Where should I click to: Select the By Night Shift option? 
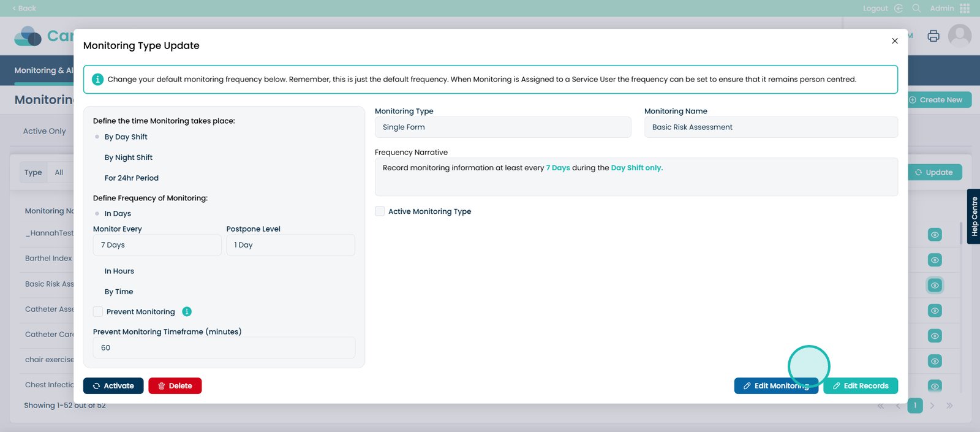tap(128, 157)
